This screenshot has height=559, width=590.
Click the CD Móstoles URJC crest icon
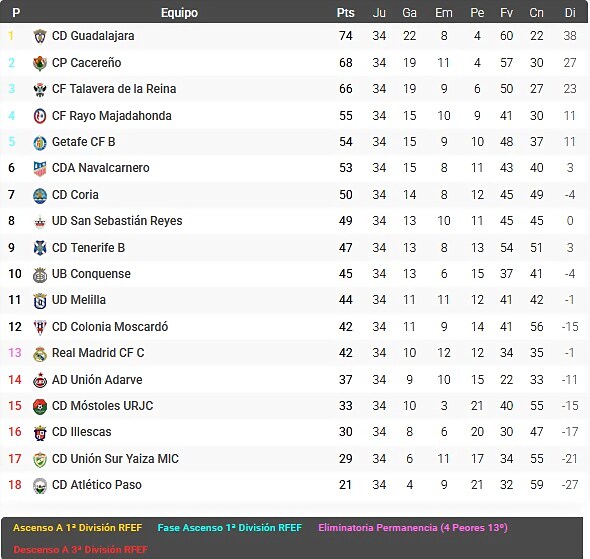point(40,406)
